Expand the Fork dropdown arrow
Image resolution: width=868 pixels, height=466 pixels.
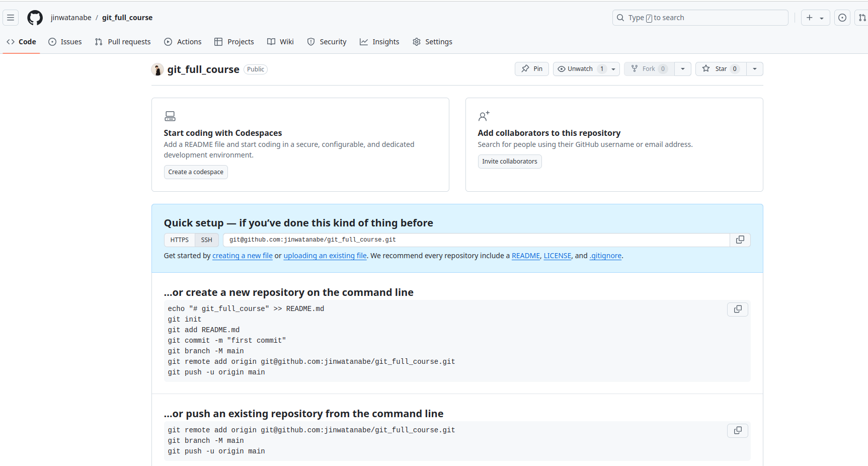click(683, 69)
